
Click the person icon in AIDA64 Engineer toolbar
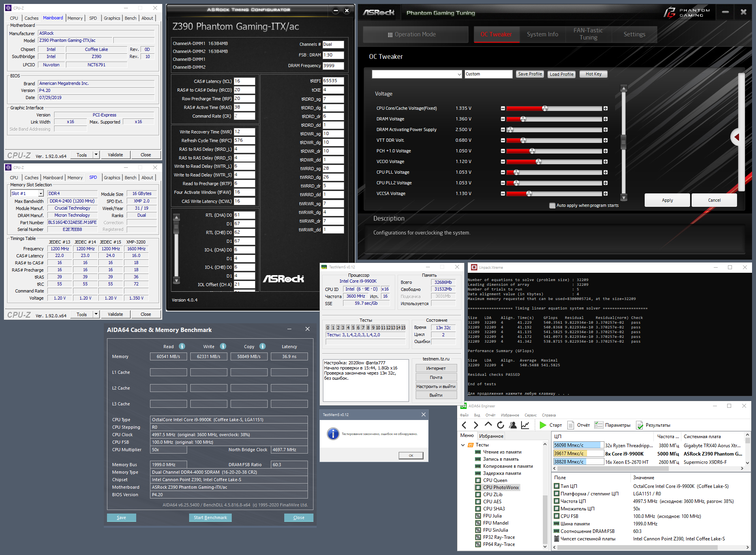point(513,425)
